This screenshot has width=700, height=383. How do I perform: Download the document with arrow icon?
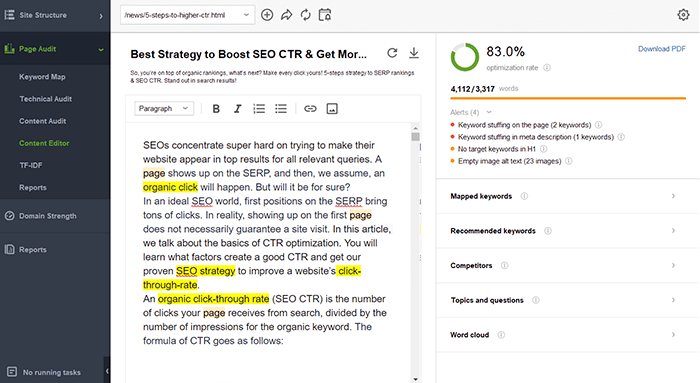point(414,53)
